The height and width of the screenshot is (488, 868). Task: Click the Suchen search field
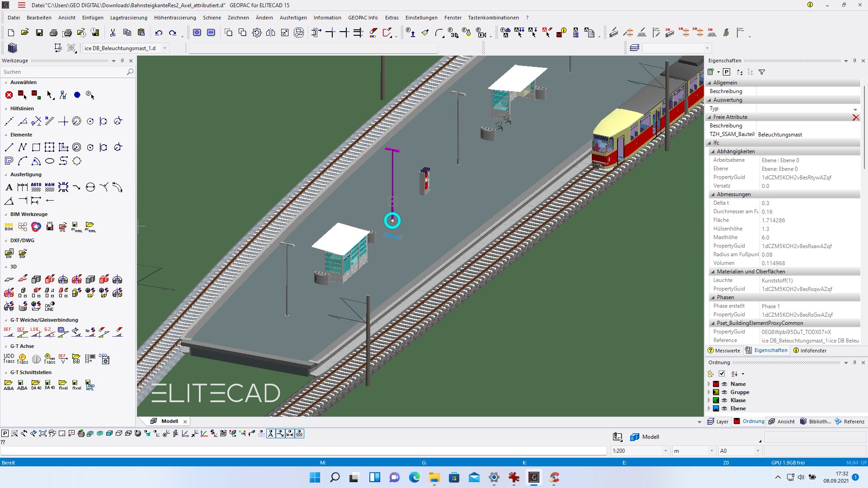[63, 72]
